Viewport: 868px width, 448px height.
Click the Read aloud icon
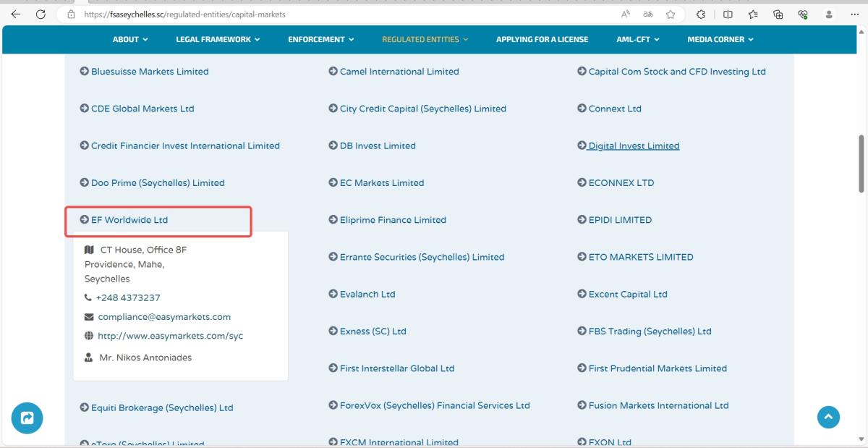[x=626, y=14]
